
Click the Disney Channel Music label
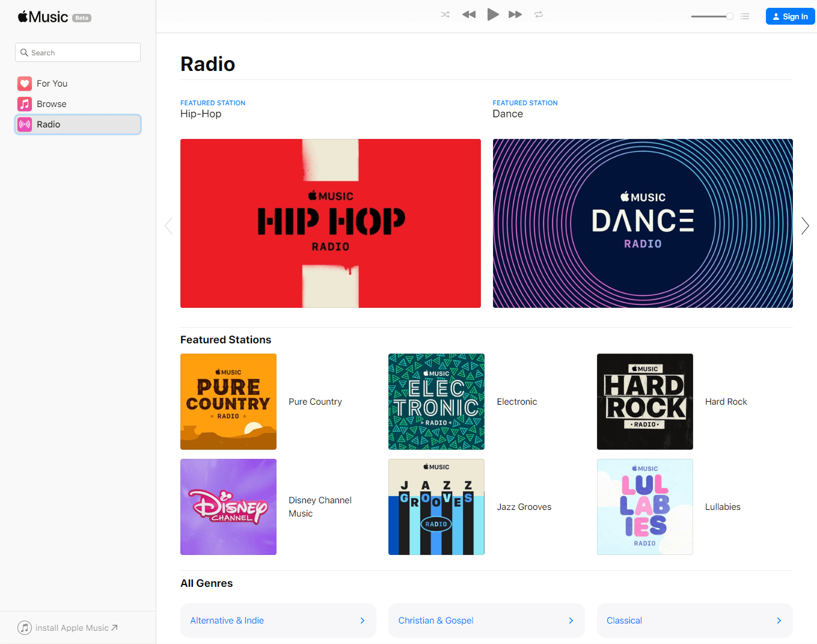[x=320, y=507]
